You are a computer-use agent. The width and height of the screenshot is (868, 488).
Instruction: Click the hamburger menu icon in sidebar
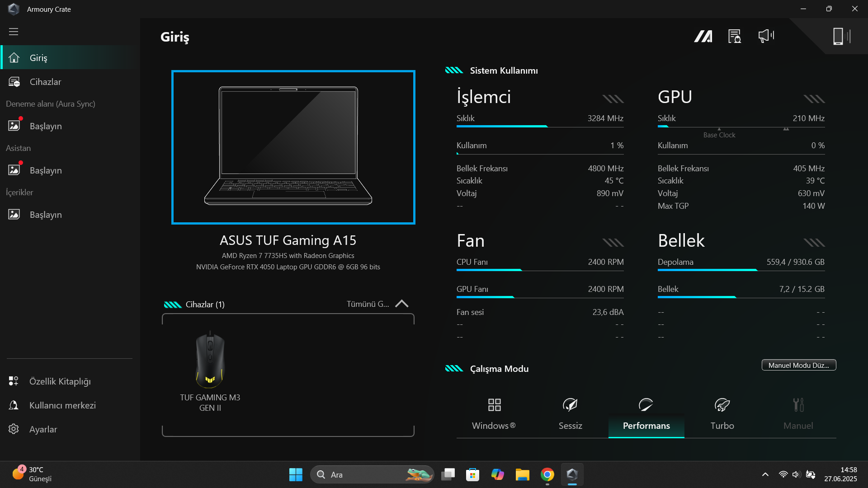pyautogui.click(x=14, y=32)
